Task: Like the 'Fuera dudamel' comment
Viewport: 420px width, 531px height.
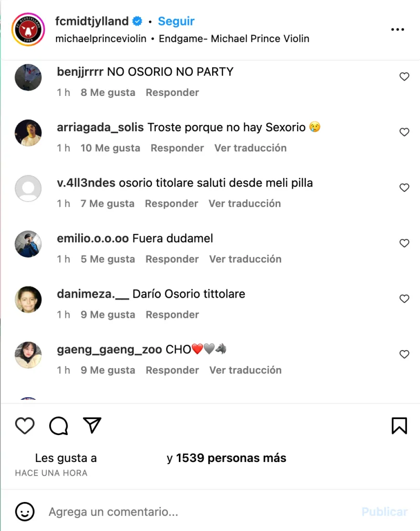Action: (x=404, y=243)
